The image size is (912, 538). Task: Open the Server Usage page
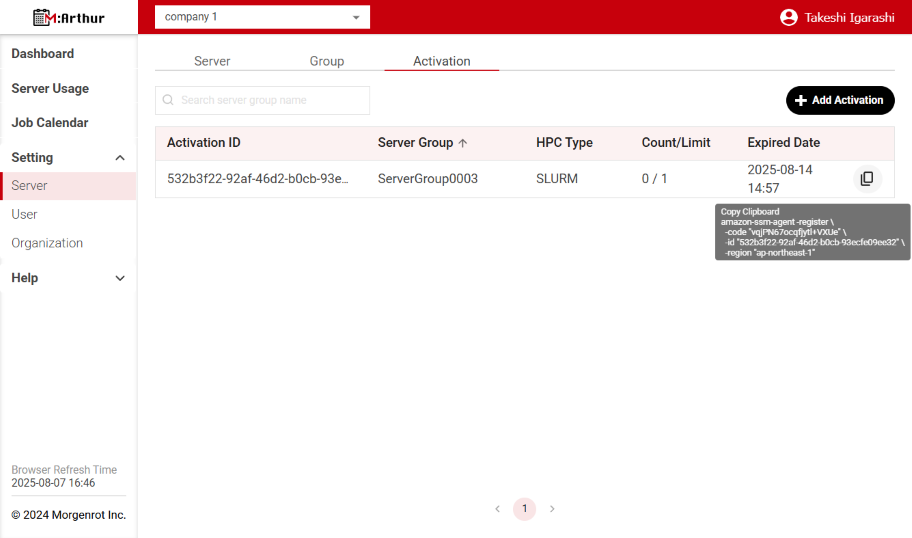50,89
